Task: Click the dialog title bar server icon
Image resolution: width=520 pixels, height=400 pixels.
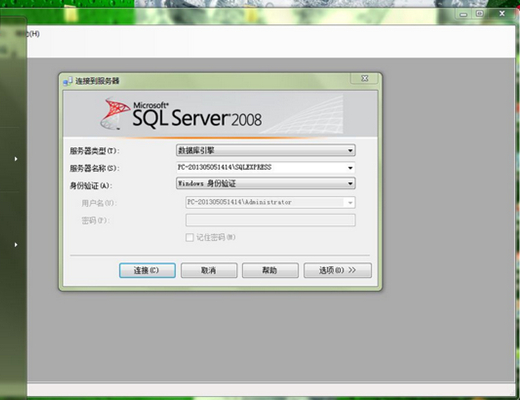Action: pyautogui.click(x=68, y=81)
